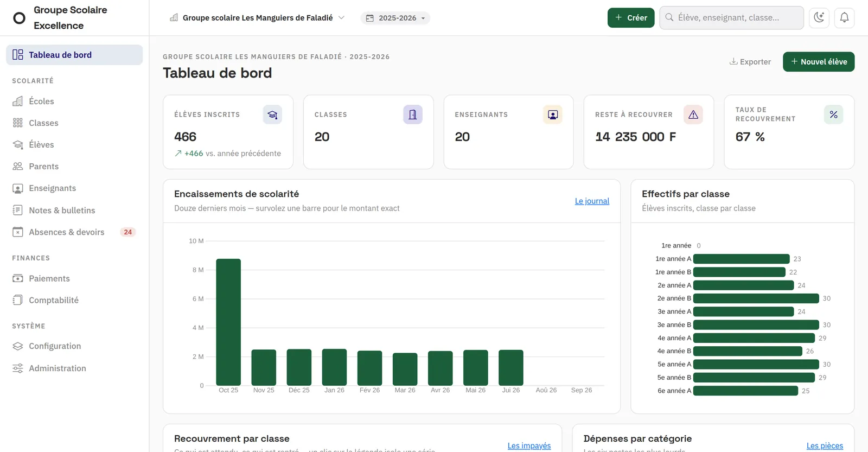Open Les impayés link
This screenshot has width=868, height=452.
coord(529,445)
